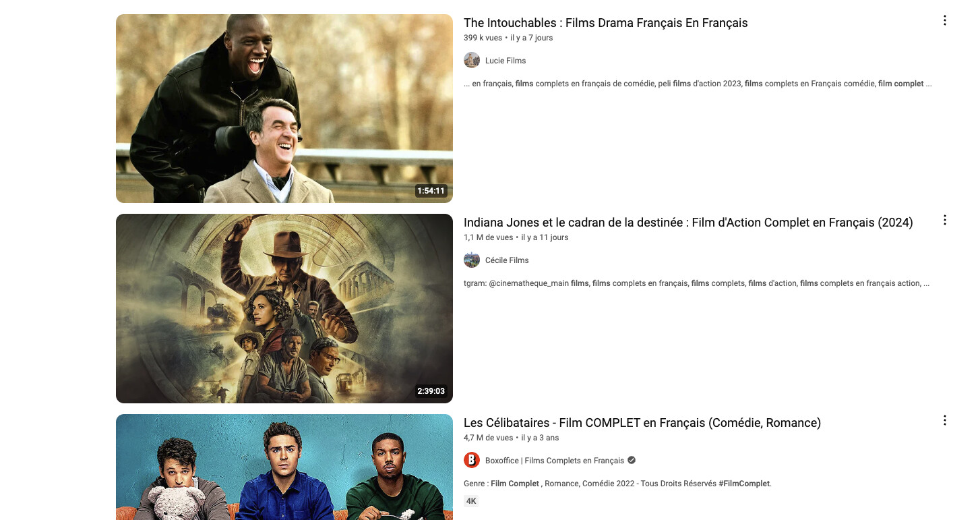Screen dimensions: 980x520
Task: Click Boxoffice channel avatar logo
Action: pyautogui.click(x=472, y=460)
